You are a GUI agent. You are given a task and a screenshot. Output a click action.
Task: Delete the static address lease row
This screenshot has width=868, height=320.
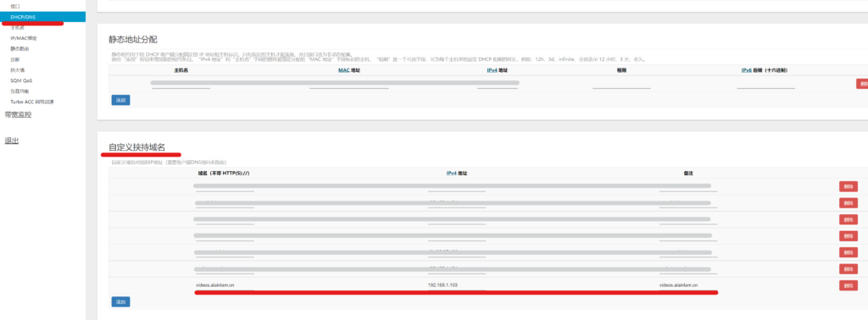[862, 84]
